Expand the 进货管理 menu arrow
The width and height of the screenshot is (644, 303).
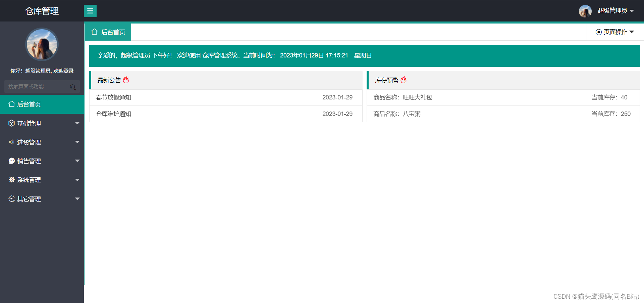point(77,142)
